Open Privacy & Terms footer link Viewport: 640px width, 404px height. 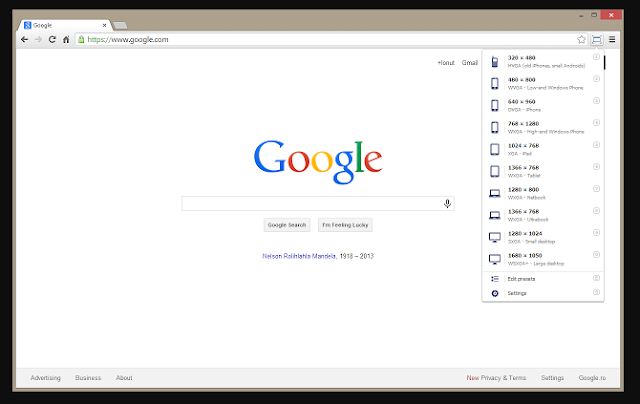(x=503, y=378)
